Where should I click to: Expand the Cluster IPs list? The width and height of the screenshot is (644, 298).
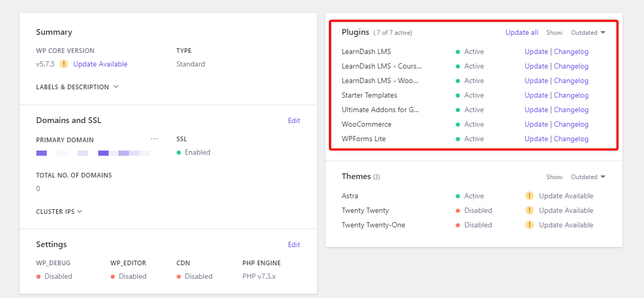(59, 211)
